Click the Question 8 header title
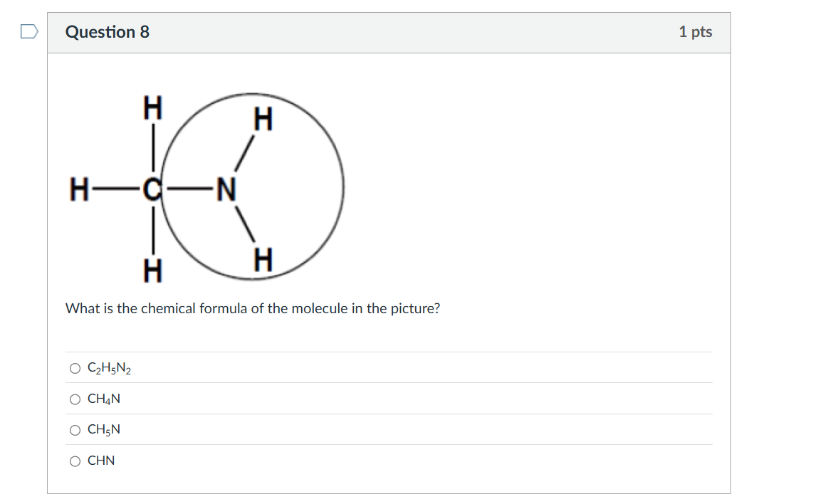 tap(108, 31)
